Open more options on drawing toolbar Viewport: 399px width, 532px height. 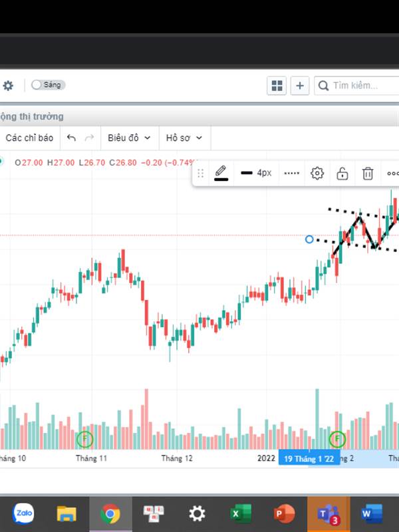click(392, 174)
